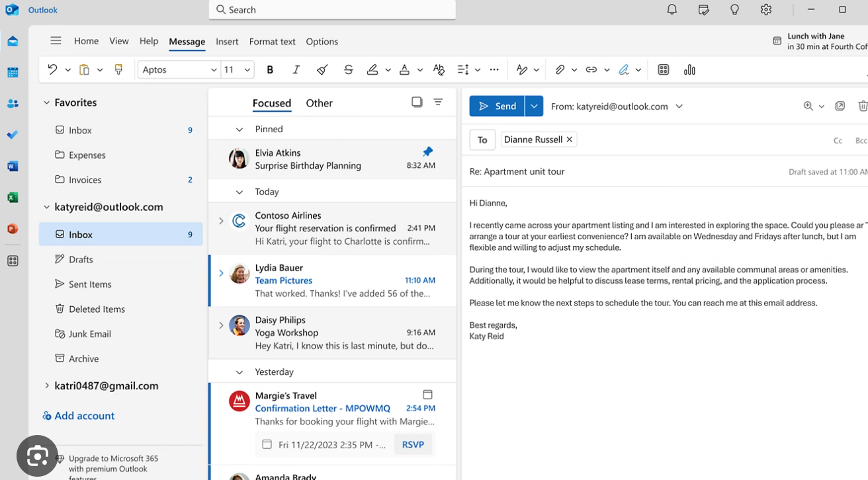Viewport: 868px width, 480px height.
Task: Click RSVP on Margie's Travel message
Action: (x=413, y=444)
